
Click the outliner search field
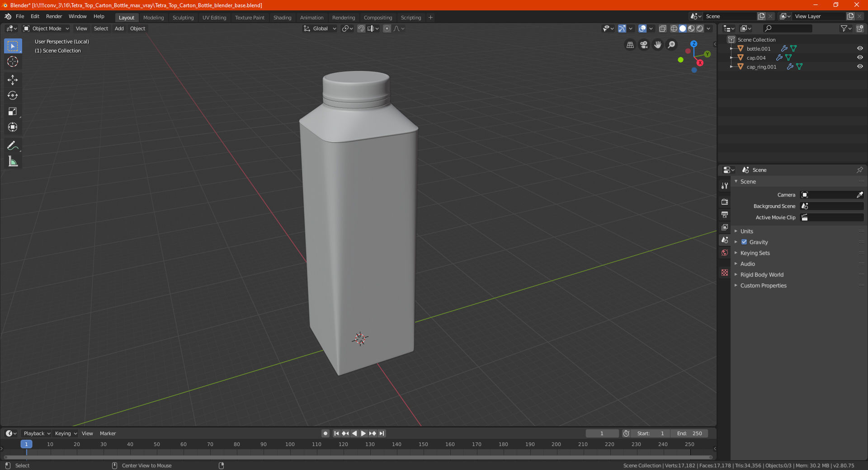(787, 28)
